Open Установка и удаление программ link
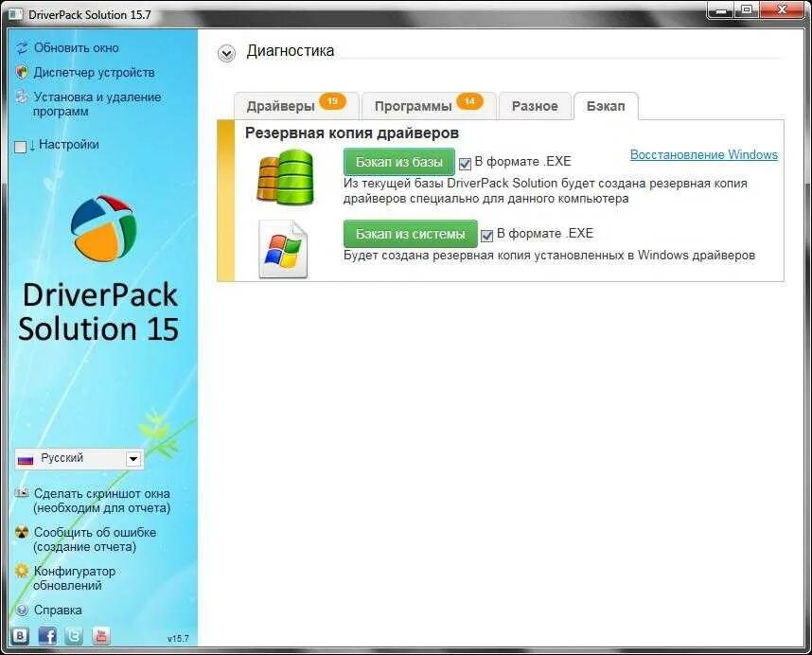Image resolution: width=812 pixels, height=655 pixels. (x=97, y=104)
